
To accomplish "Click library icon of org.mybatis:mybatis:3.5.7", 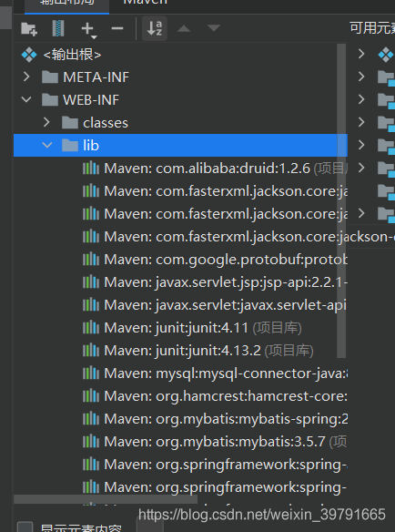I will pos(91,442).
